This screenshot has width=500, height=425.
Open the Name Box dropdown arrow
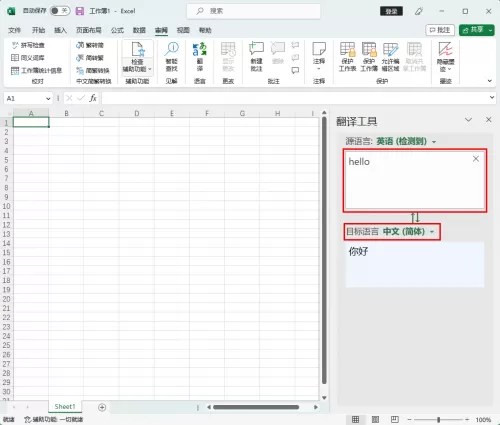pos(48,99)
